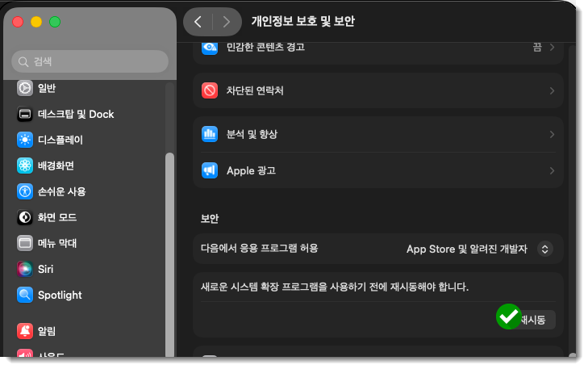Open 알림 via its bell icon
Viewport: 588px width, 369px height.
click(25, 331)
